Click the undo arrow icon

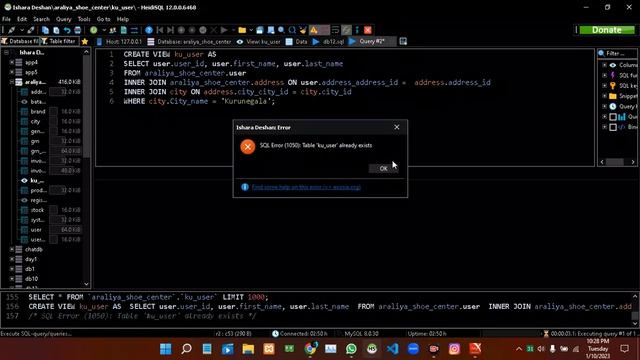pyautogui.click(x=67, y=30)
